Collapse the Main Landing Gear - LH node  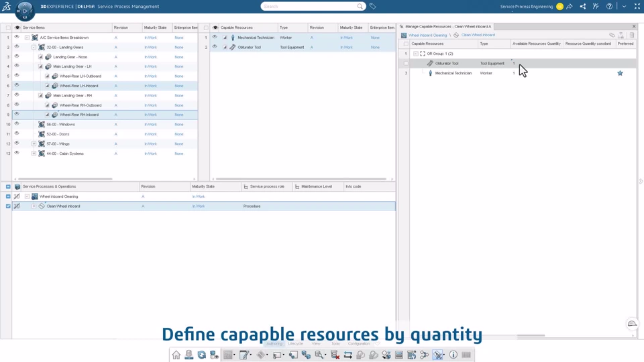pyautogui.click(x=40, y=66)
